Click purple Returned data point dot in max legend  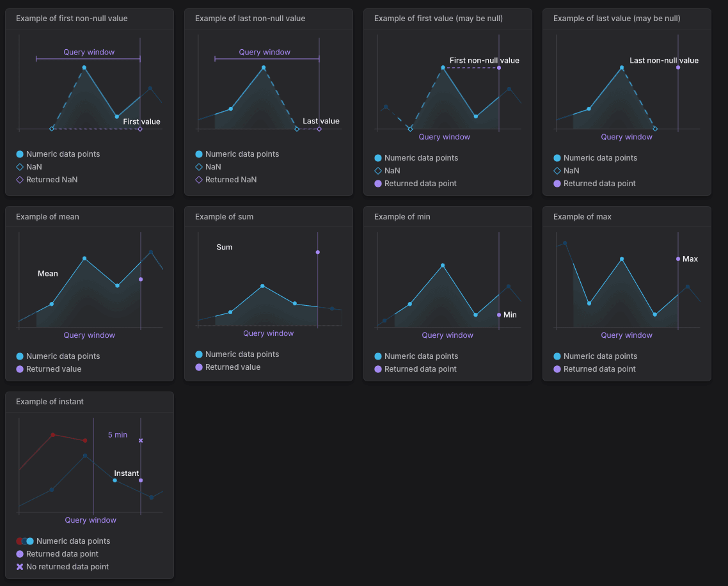[x=557, y=369]
